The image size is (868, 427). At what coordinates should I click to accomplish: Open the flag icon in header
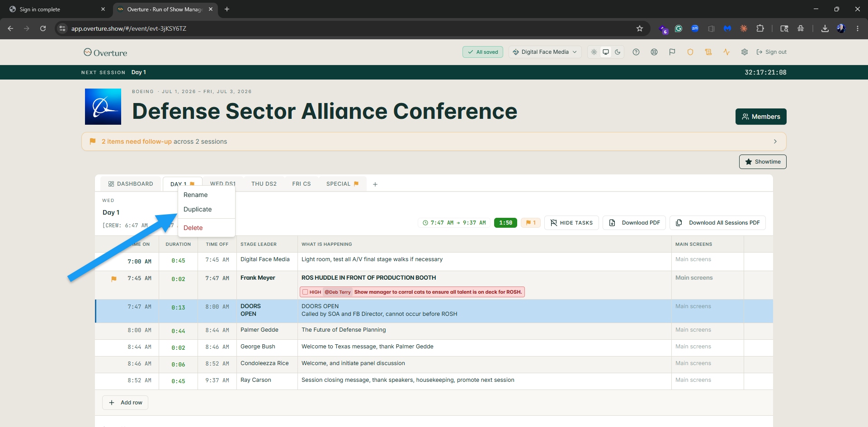672,52
